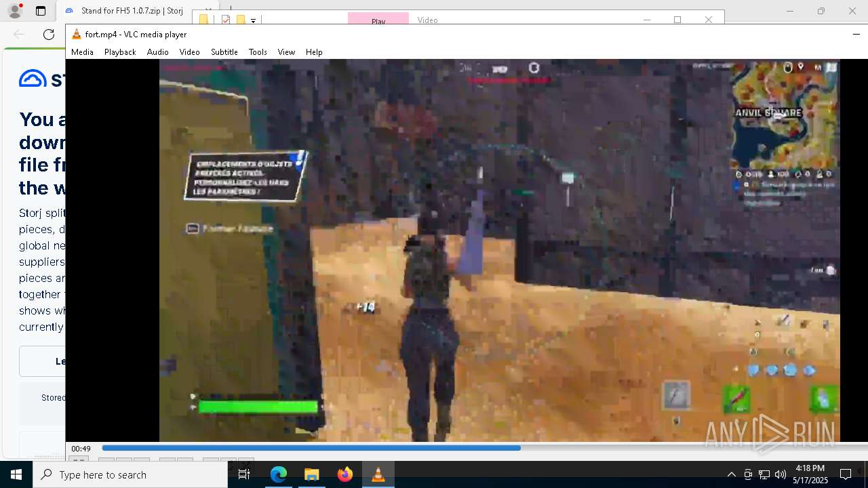Screen dimensions: 868x488
Task: Open the Edge browser profile icon
Action: pyautogui.click(x=14, y=11)
